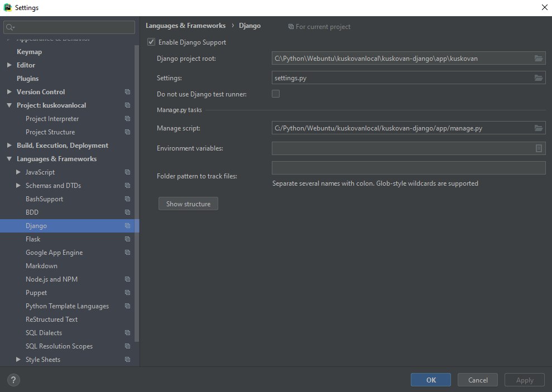Select Project Structure settings
The height and width of the screenshot is (392, 552).
50,132
